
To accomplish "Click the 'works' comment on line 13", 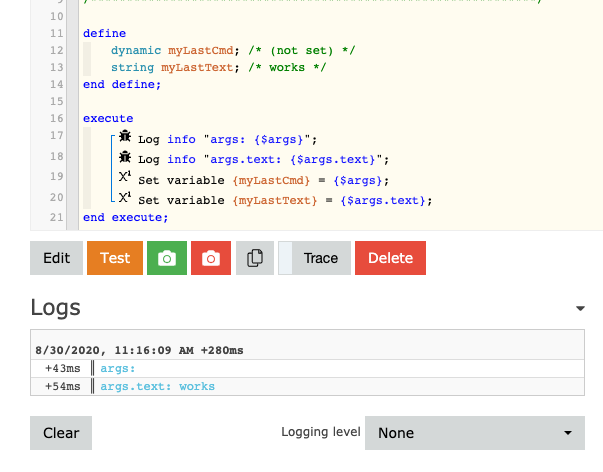I will pos(287,67).
